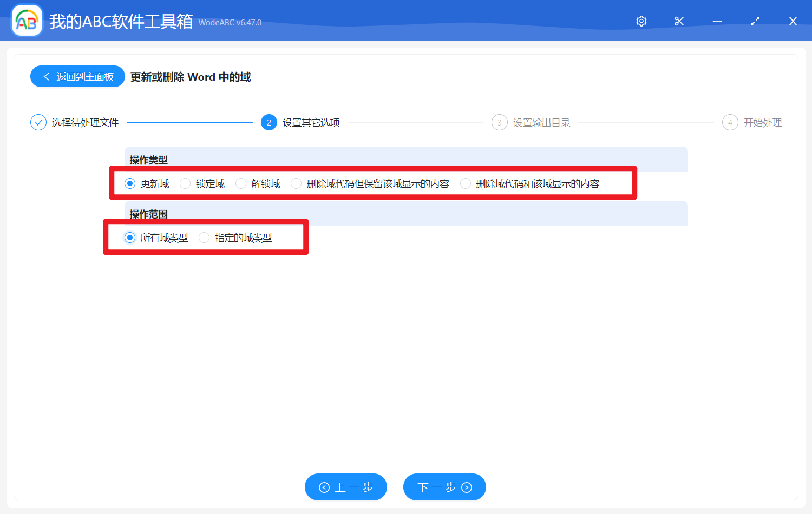
Task: Select the 所有域类型 radio button
Action: pyautogui.click(x=129, y=237)
